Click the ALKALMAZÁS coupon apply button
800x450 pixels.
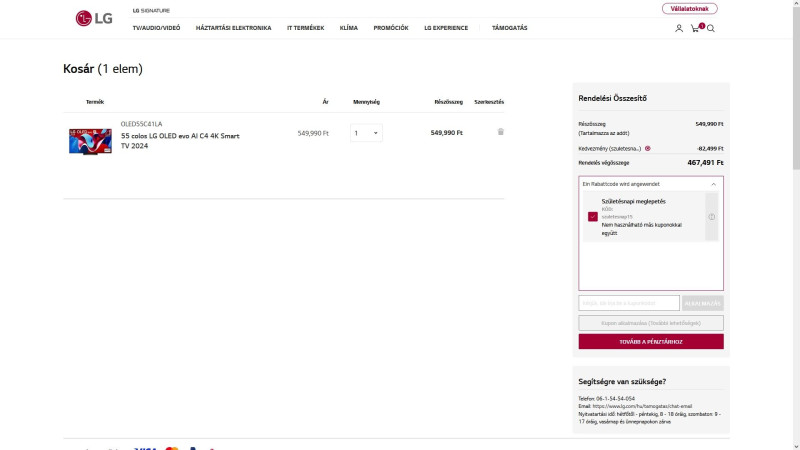pos(702,303)
